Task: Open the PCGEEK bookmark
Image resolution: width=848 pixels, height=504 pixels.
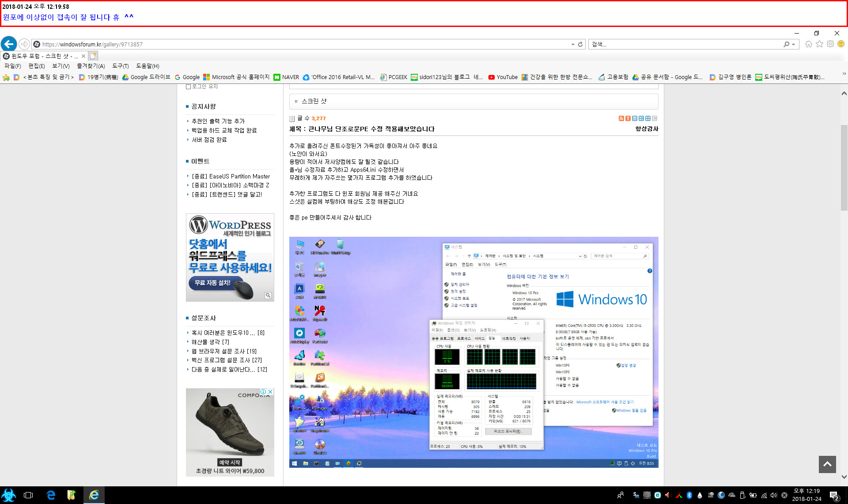Action: click(394, 77)
